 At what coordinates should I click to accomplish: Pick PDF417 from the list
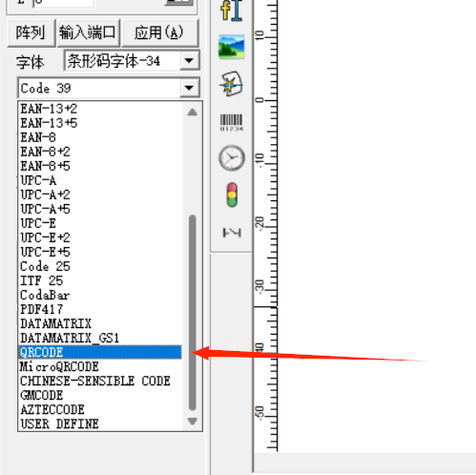coord(41,309)
